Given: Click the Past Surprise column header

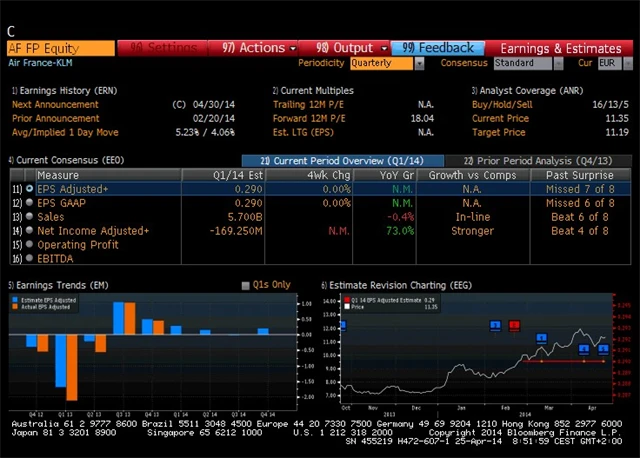Looking at the screenshot, I should [x=580, y=175].
